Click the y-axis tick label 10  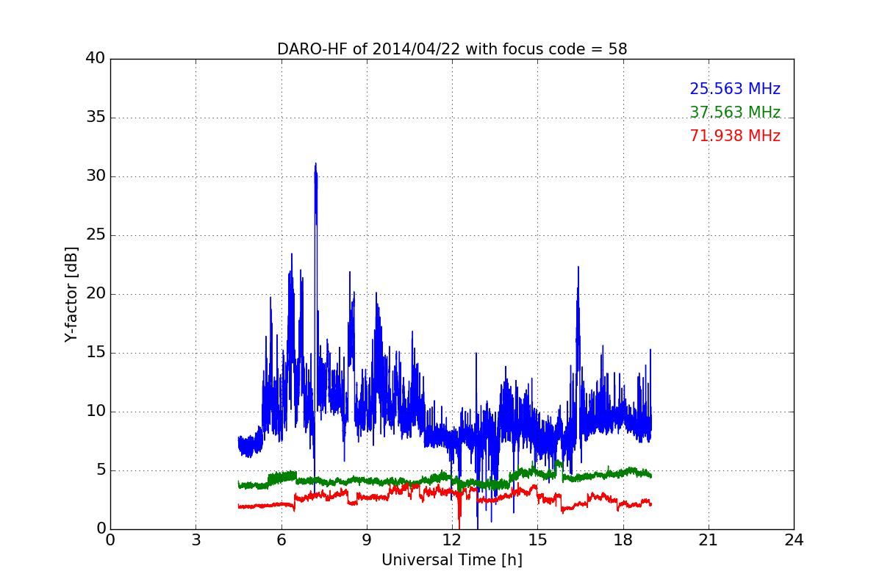(x=95, y=412)
